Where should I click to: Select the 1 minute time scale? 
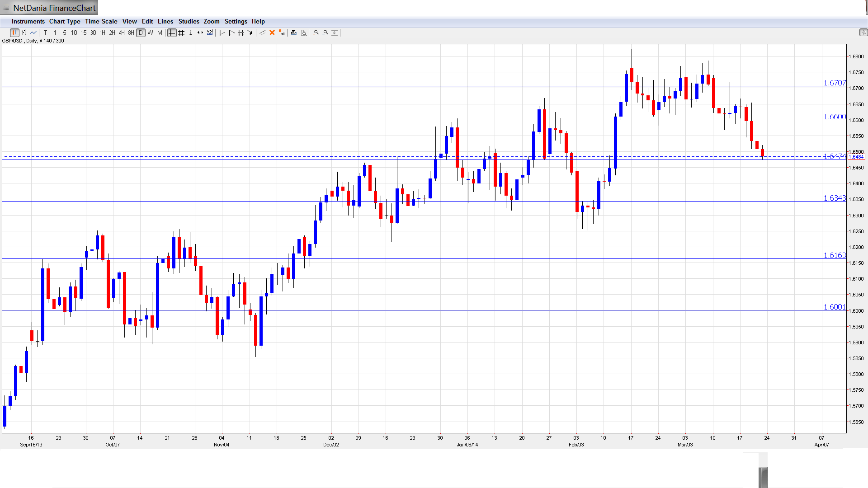point(55,33)
